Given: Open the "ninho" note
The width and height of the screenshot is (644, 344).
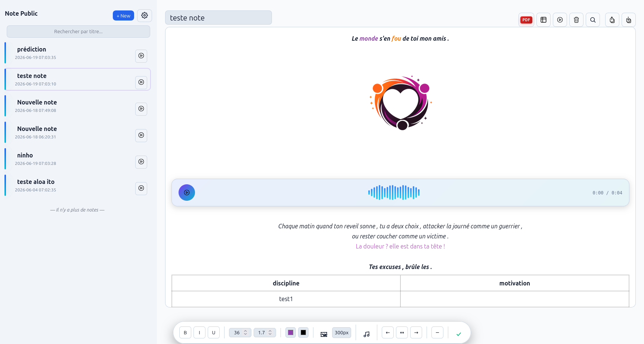Looking at the screenshot, I should tap(78, 159).
